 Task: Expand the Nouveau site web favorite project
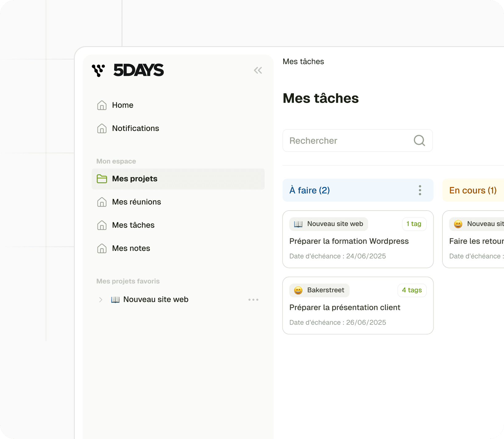click(101, 299)
